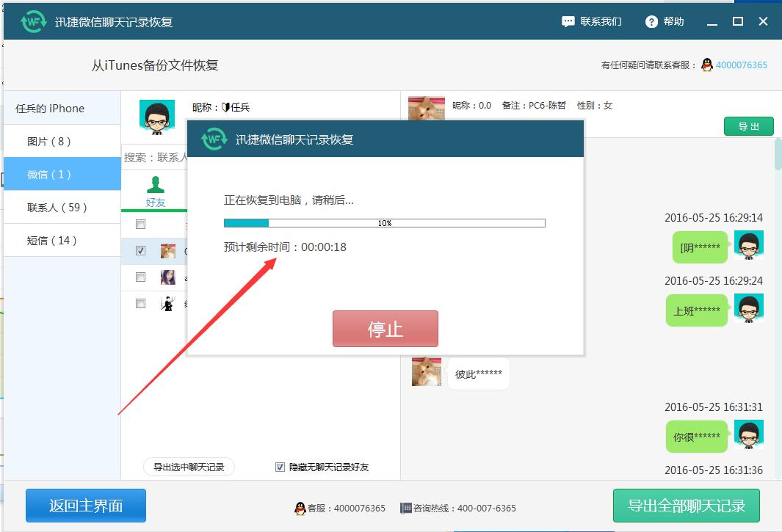Open the 短信（14）category
This screenshot has height=532, width=782.
[x=62, y=241]
